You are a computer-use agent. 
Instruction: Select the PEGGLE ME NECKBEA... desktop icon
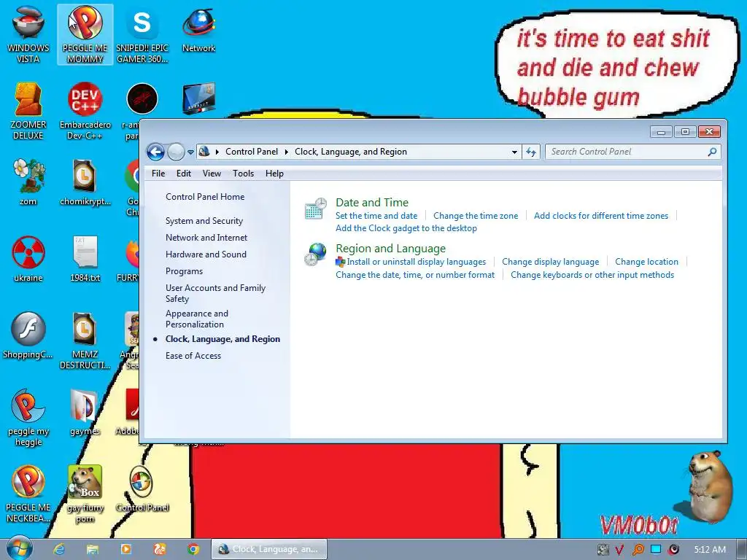click(x=28, y=494)
